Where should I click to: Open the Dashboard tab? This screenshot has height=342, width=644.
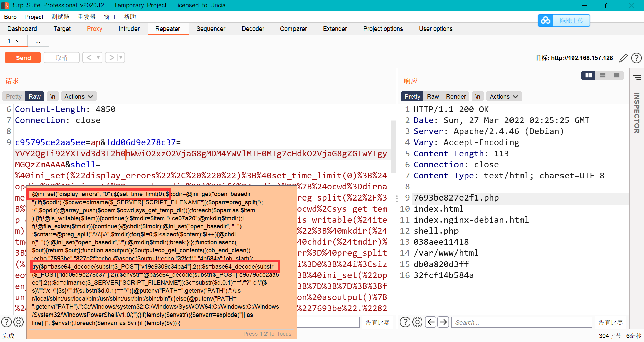pyautogui.click(x=22, y=29)
